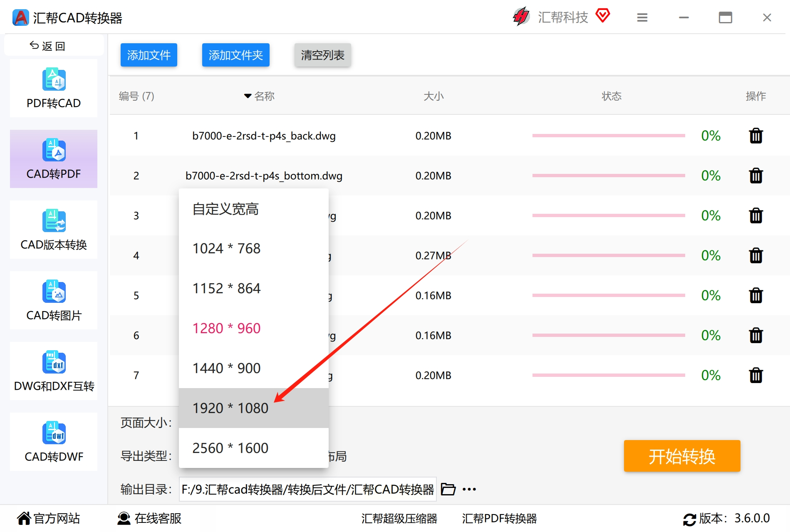Screen dimensions: 790x532
Task: Pick the 1280 * 960 option
Action: 254,328
